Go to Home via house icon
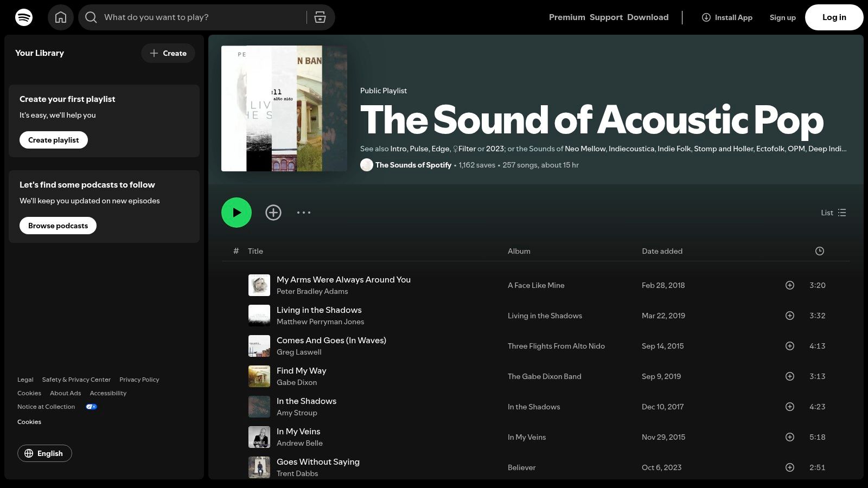 coord(61,17)
